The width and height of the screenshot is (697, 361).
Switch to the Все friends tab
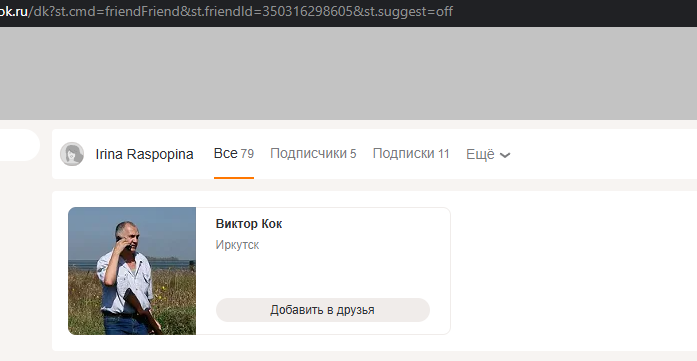234,154
